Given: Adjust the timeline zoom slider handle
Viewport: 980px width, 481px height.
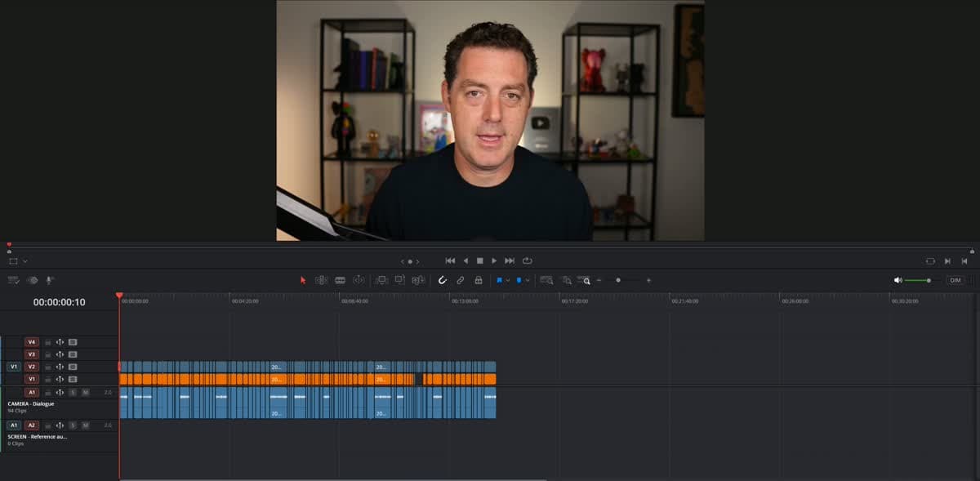Looking at the screenshot, I should [618, 280].
